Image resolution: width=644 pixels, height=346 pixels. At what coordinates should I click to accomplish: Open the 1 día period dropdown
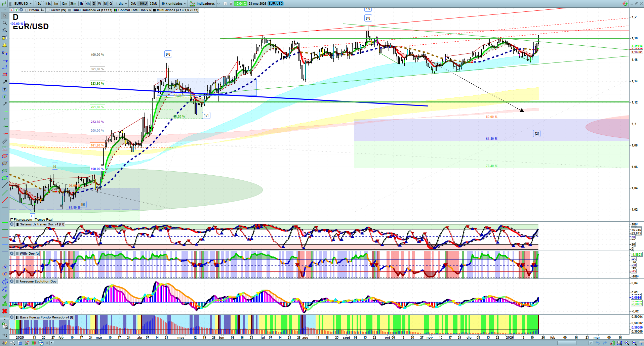click(x=121, y=4)
